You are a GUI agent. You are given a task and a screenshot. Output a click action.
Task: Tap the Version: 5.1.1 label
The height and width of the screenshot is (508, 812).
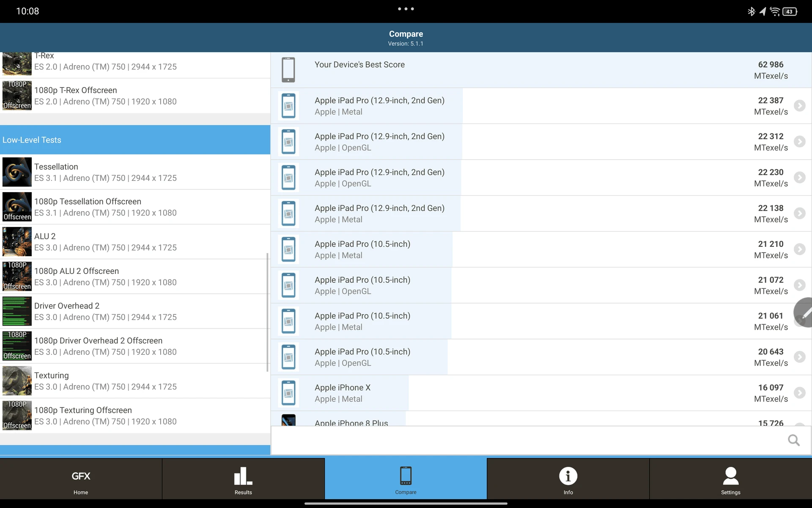[406, 44]
